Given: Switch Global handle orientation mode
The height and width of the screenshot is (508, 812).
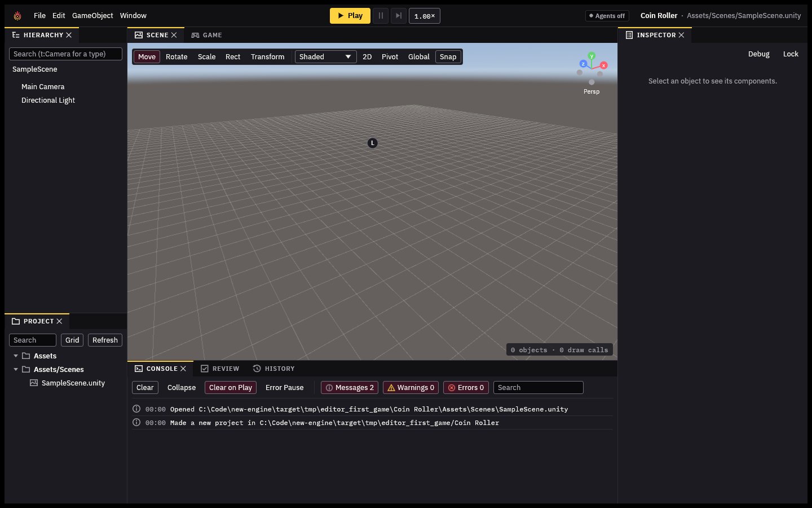Looking at the screenshot, I should pos(419,56).
